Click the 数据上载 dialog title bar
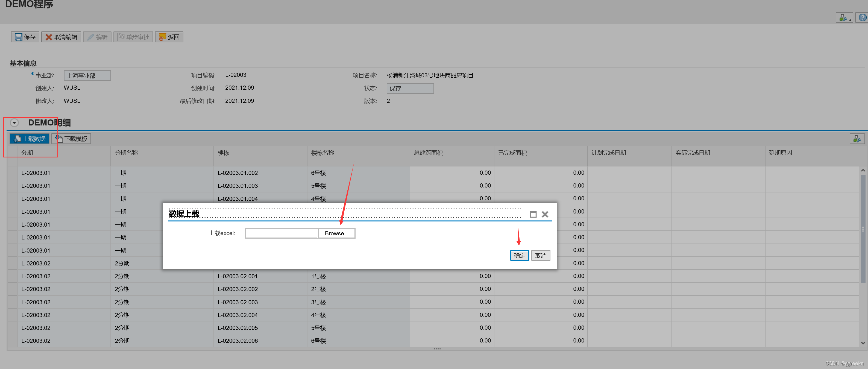868x369 pixels. click(x=345, y=214)
